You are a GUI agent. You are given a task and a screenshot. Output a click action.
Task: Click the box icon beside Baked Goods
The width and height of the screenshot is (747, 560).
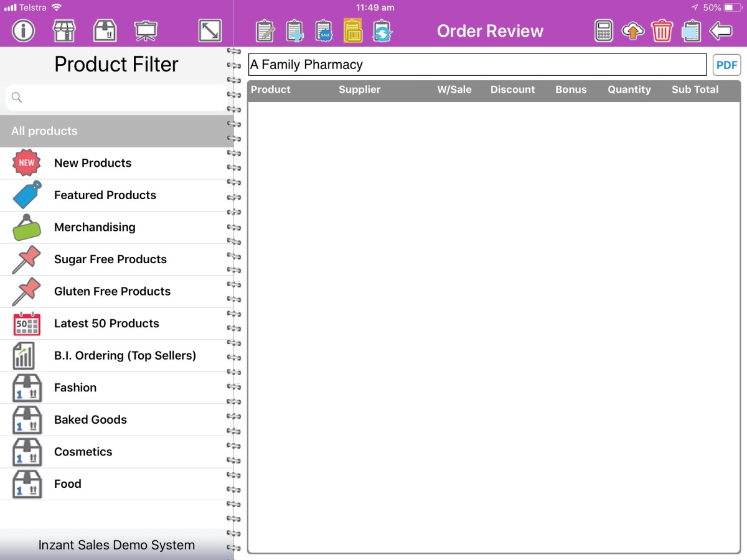point(27,419)
